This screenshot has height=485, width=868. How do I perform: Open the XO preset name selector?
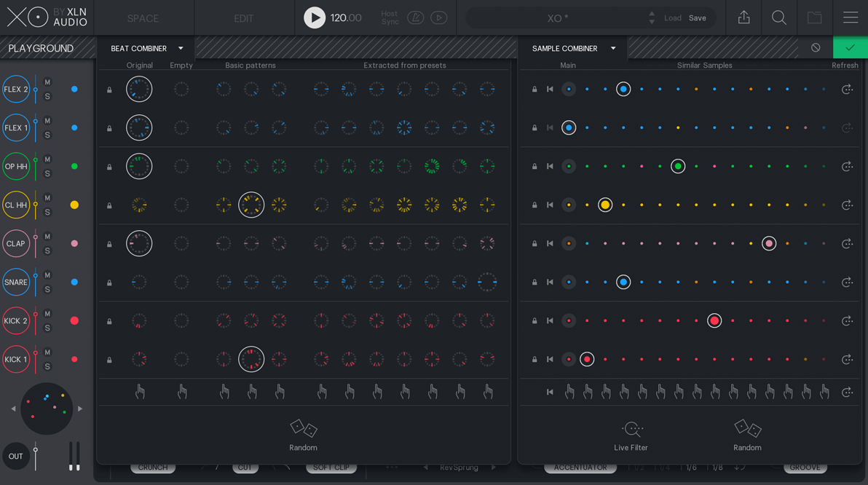pos(558,18)
